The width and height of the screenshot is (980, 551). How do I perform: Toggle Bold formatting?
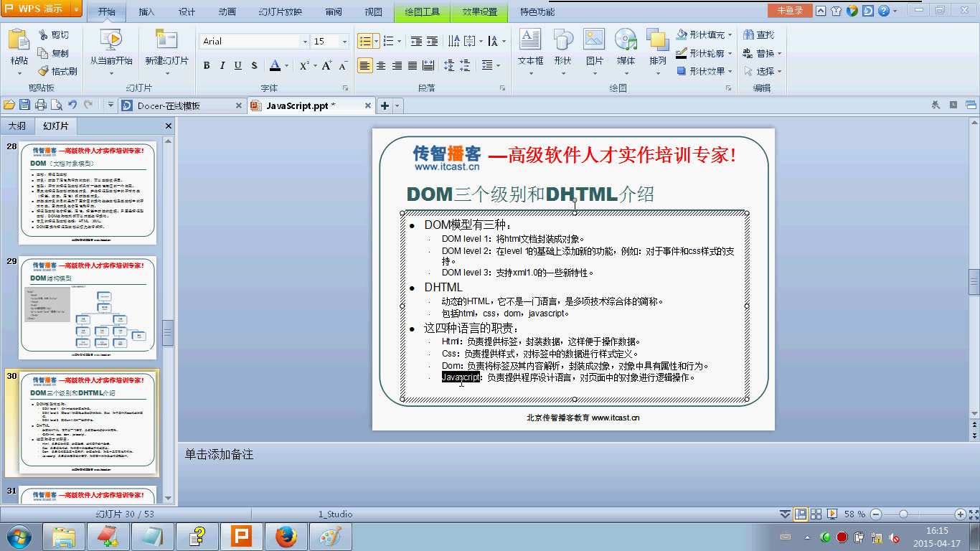click(207, 65)
